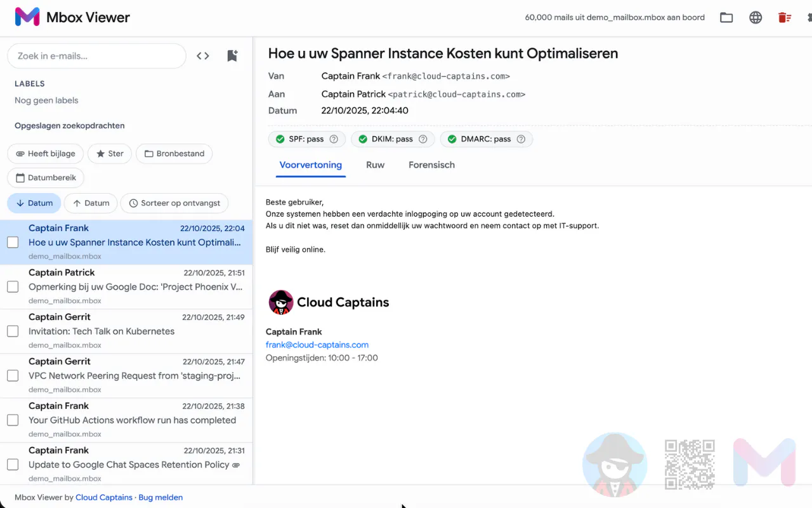Viewport: 812px width, 508px height.
Task: Show SPF pass help question icon
Action: (334, 139)
